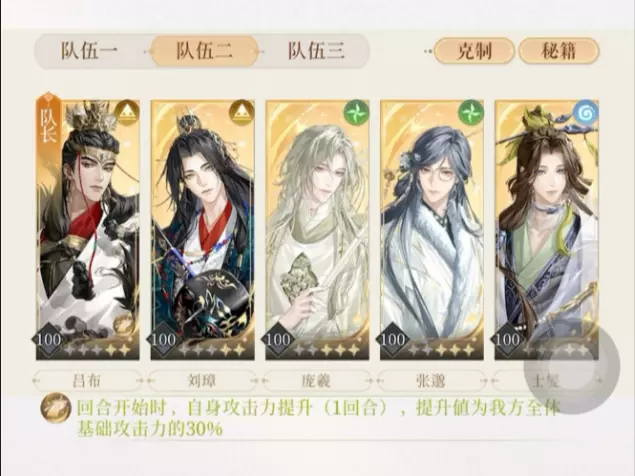635x476 pixels.
Task: Select the 张邈 character card portrait
Action: [432, 230]
